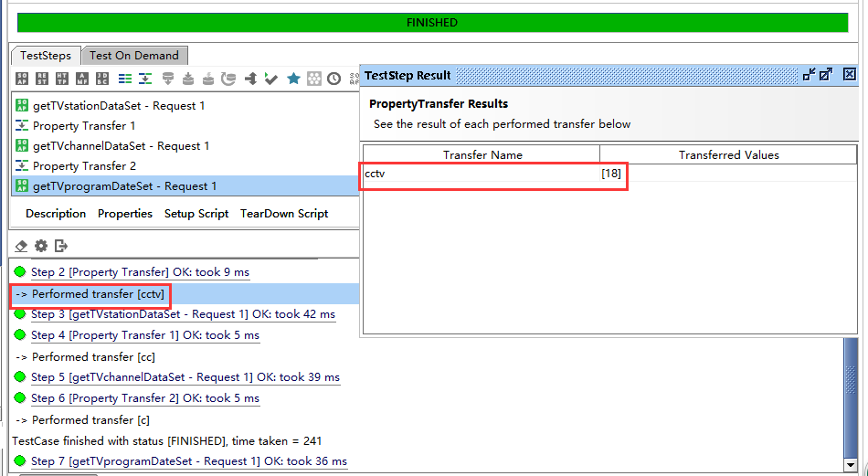Click the JDBC request step toolbar icon
868x476 pixels.
104,79
